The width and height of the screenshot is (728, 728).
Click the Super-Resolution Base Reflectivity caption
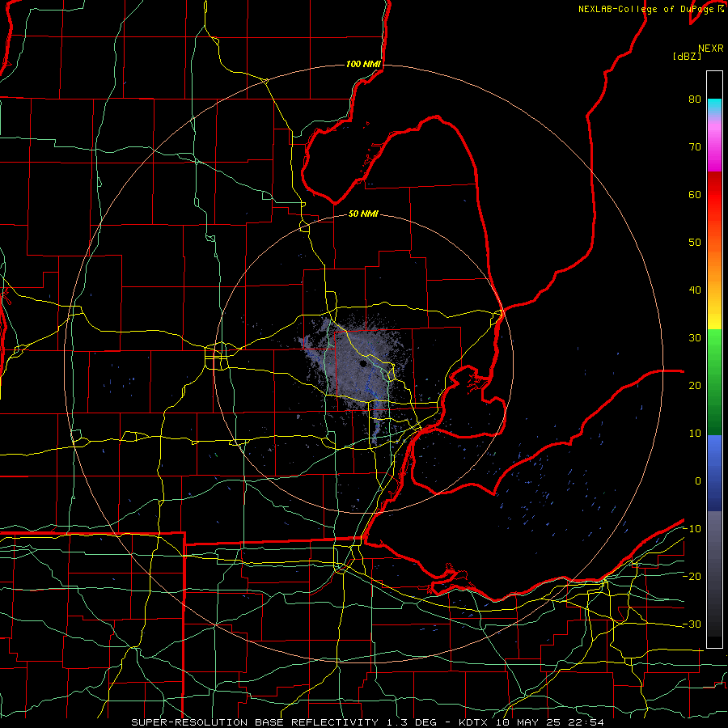[x=255, y=722]
